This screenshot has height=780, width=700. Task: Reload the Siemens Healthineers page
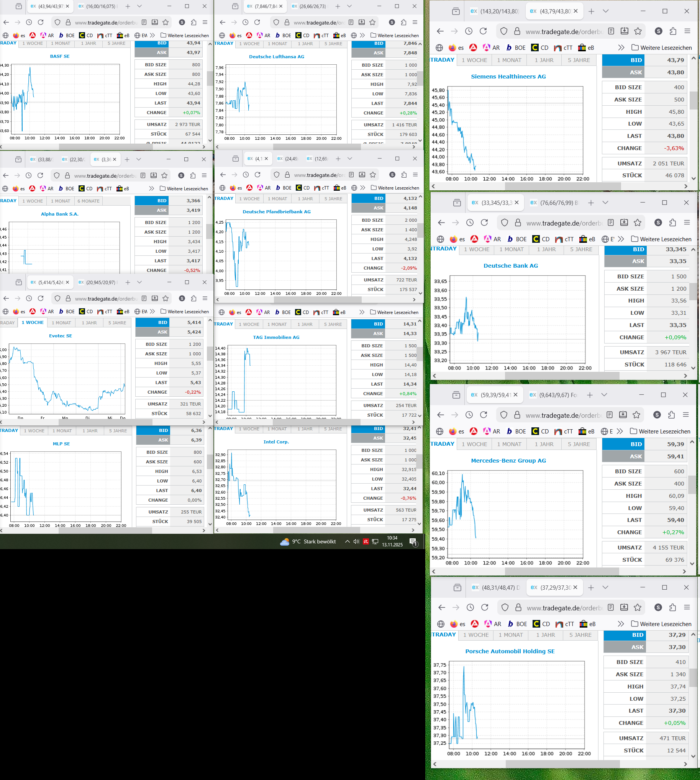483,31
